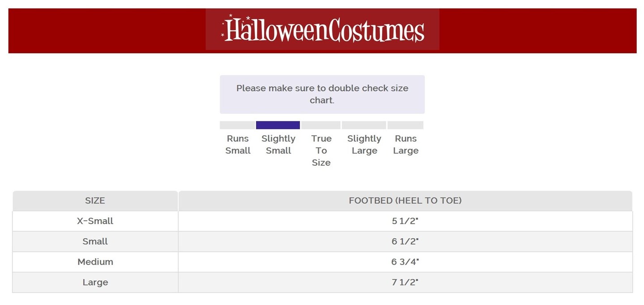Select the X-Small size row
This screenshot has height=305, width=644.
point(95,221)
